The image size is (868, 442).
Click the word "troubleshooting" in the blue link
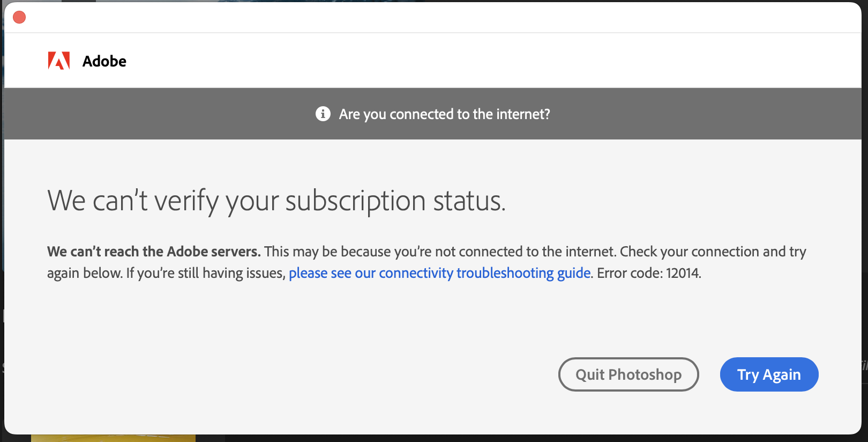pyautogui.click(x=505, y=273)
